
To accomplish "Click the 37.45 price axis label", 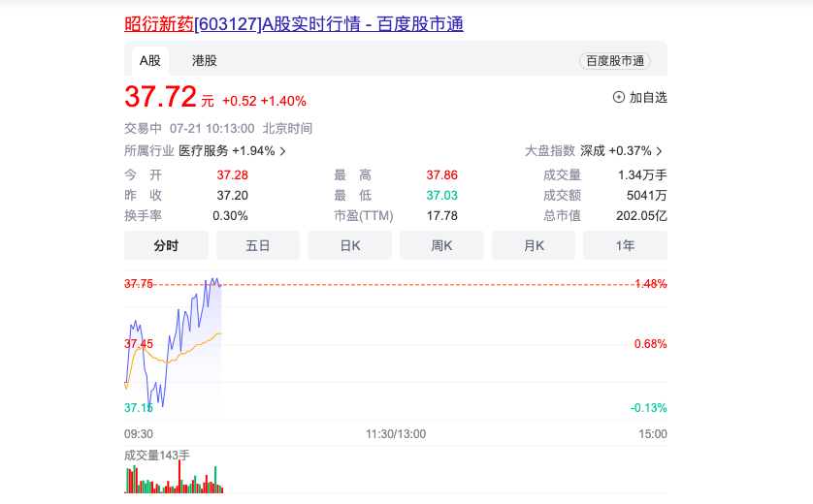I will pos(139,344).
